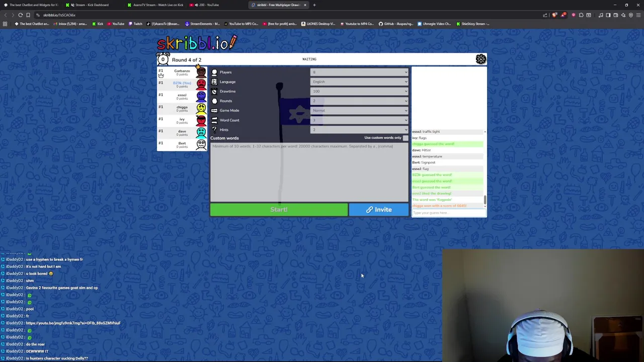Open the Rounds dropdown
Image resolution: width=644 pixels, height=362 pixels.
[359, 101]
